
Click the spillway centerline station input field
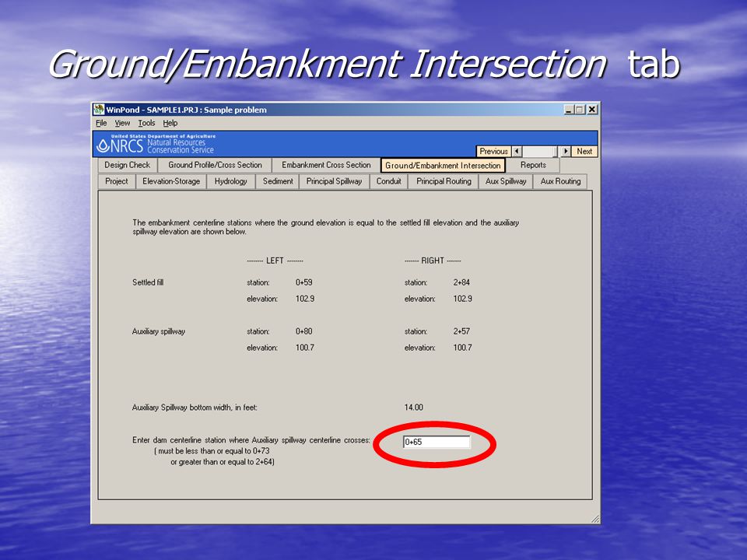pos(437,443)
